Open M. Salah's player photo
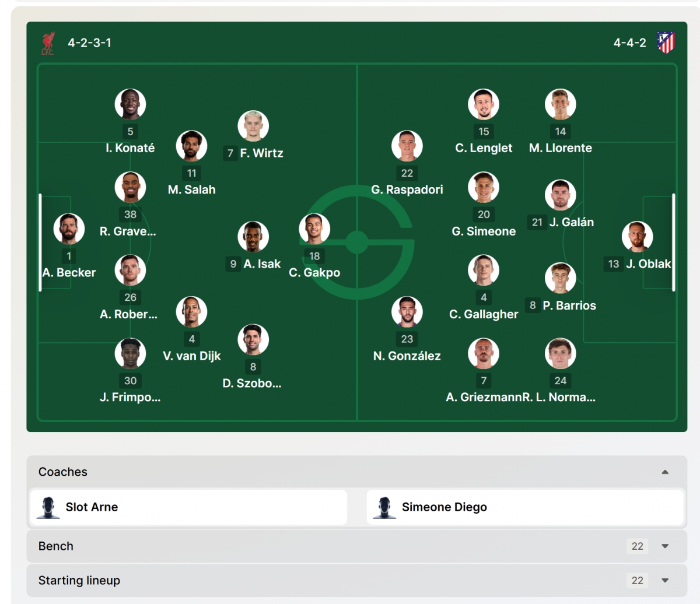Viewport: 700px width, 604px height. pos(192,146)
